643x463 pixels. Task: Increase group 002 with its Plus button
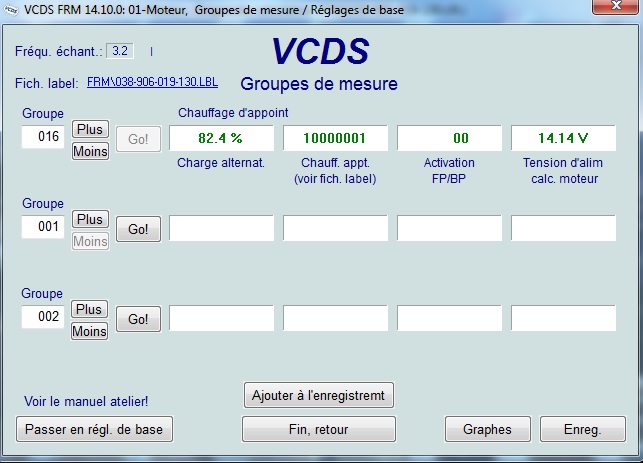click(89, 309)
